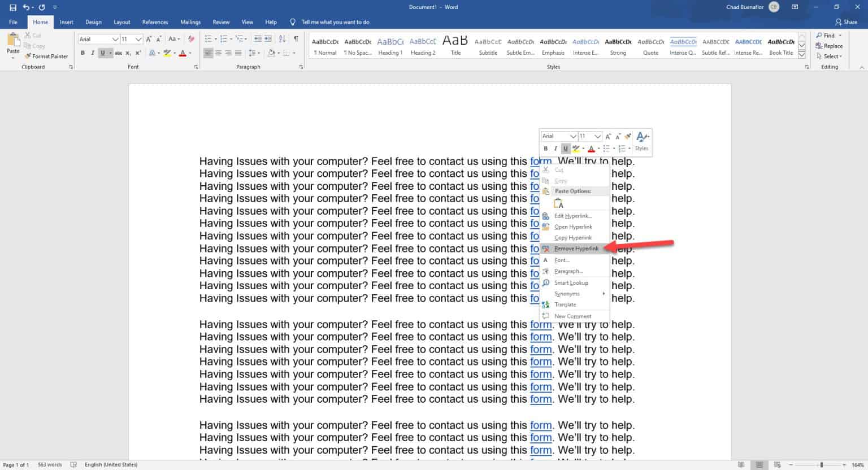868x470 pixels.
Task: Click the subscript icon in the Font group
Action: 128,53
